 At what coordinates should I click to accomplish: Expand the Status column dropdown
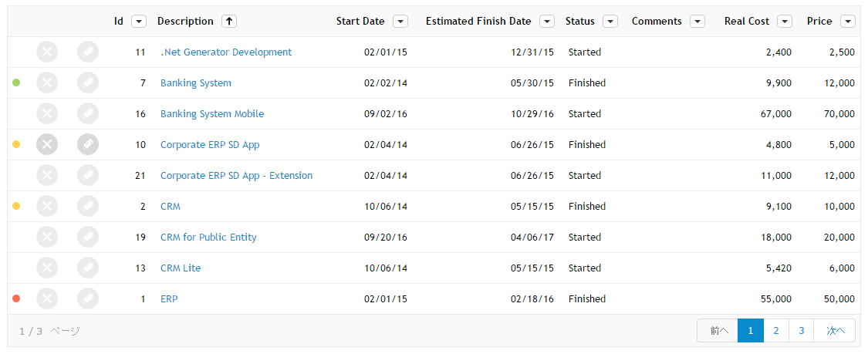(x=610, y=21)
